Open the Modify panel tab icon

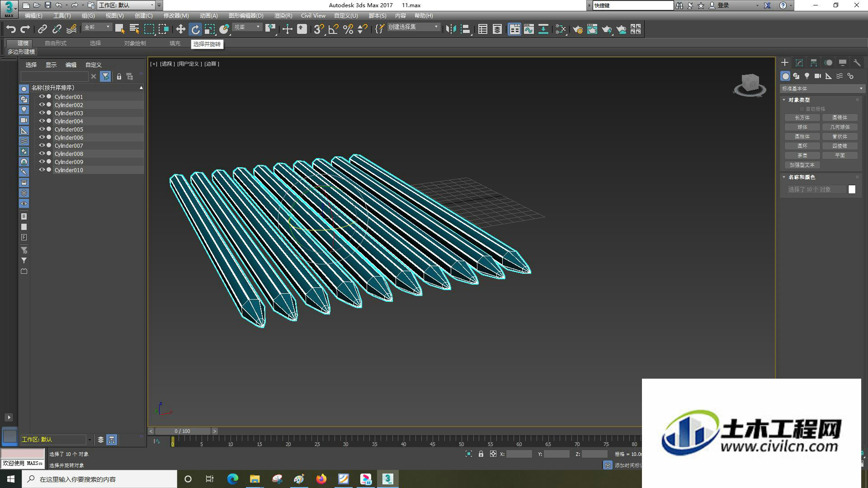click(799, 63)
